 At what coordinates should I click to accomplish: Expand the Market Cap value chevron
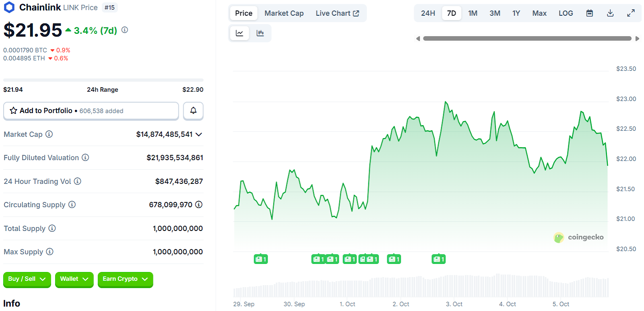point(199,134)
